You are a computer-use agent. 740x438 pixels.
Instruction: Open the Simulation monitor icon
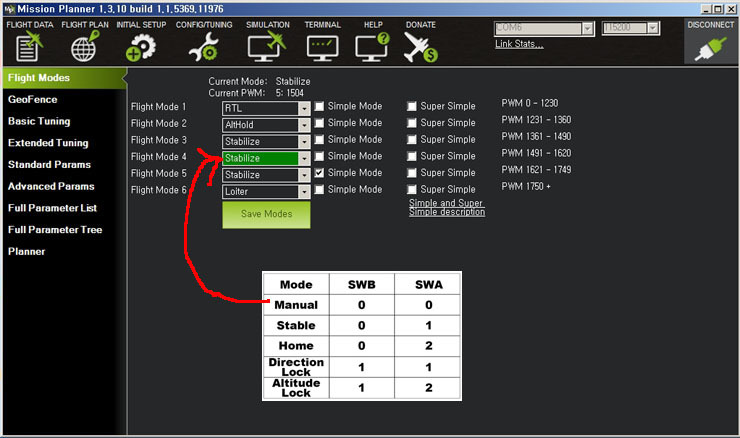tap(267, 47)
